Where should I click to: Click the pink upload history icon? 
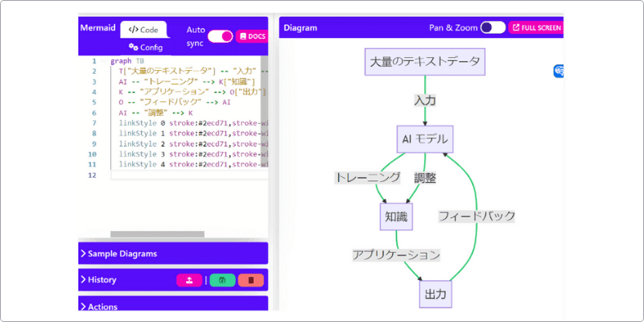(x=189, y=280)
